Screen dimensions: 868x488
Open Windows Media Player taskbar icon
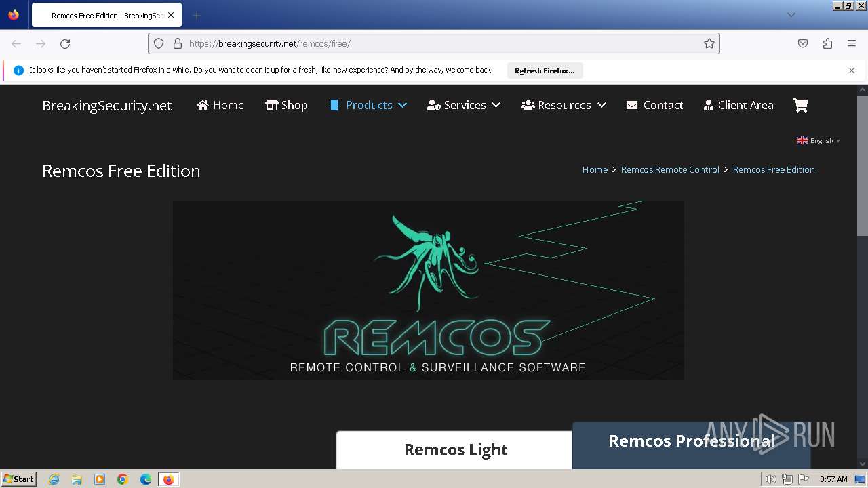coord(100,479)
